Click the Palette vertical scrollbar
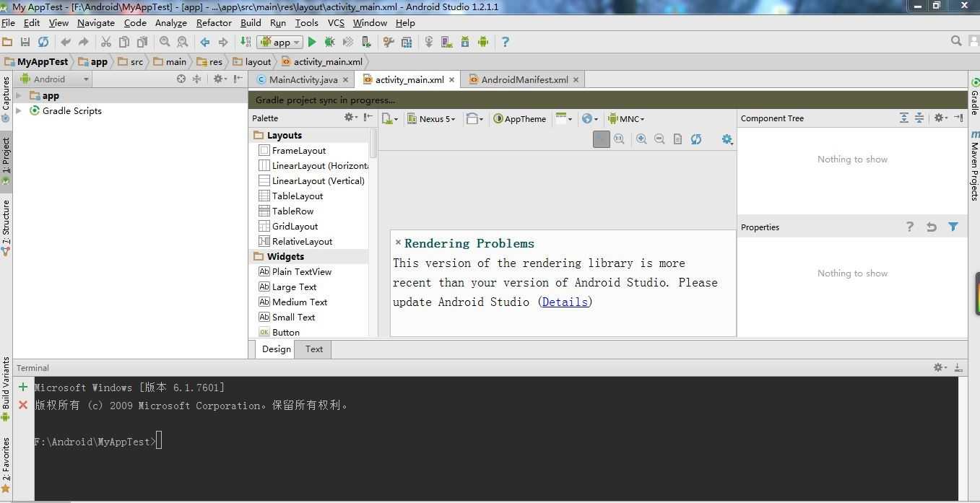Image resolution: width=980 pixels, height=503 pixels. click(x=373, y=143)
